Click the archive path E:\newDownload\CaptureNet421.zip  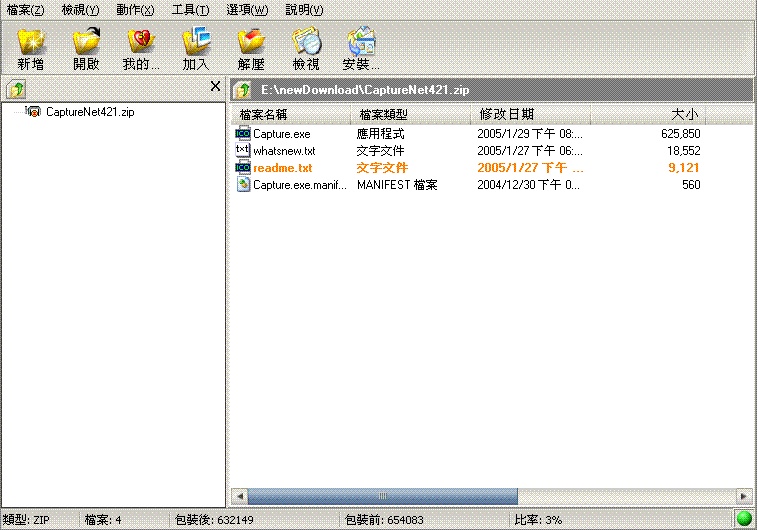pyautogui.click(x=365, y=90)
